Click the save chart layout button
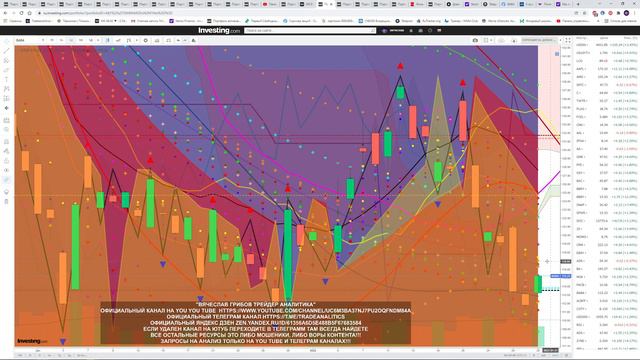Screen dimensions: 640x360 [539, 40]
